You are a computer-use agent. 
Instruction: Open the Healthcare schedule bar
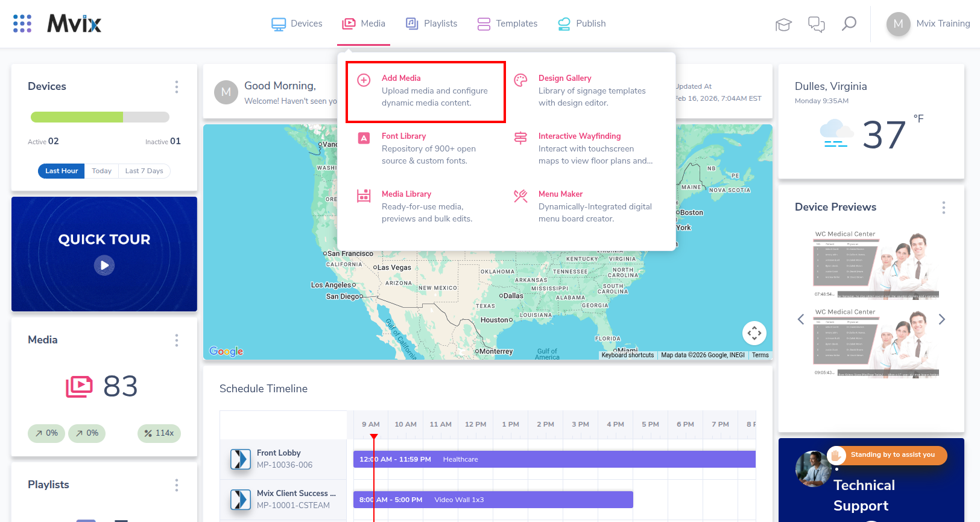554,459
